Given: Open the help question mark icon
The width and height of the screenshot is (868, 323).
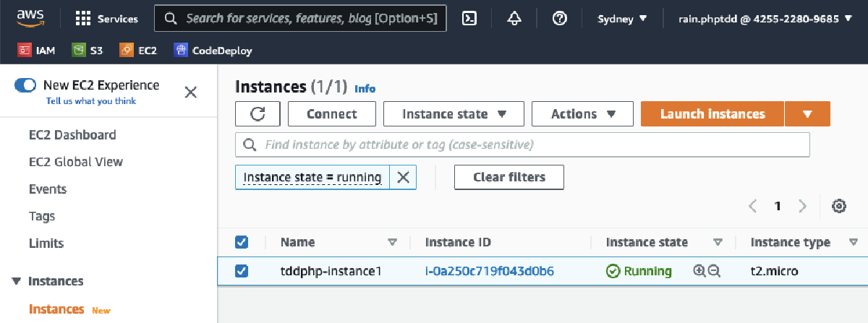Looking at the screenshot, I should (559, 19).
